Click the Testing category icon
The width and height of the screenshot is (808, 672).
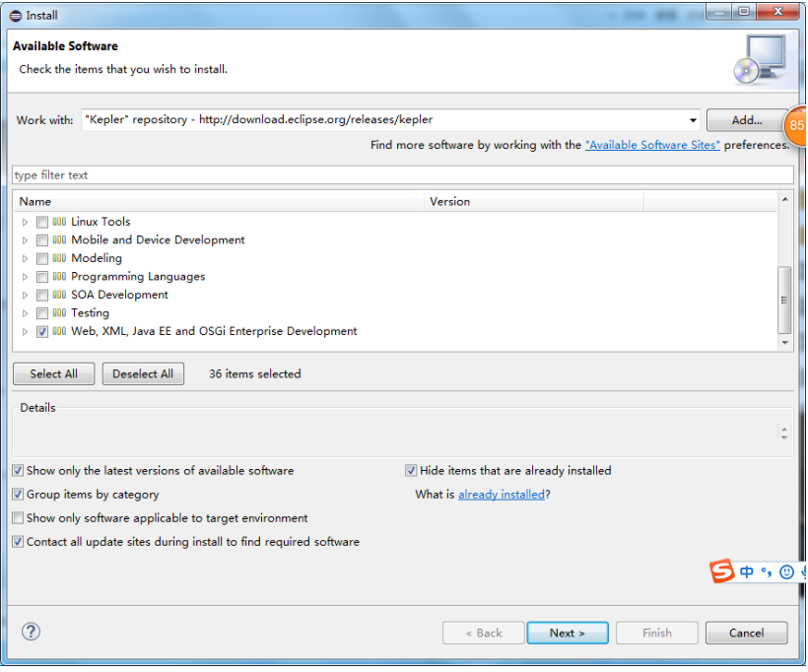[x=60, y=312]
